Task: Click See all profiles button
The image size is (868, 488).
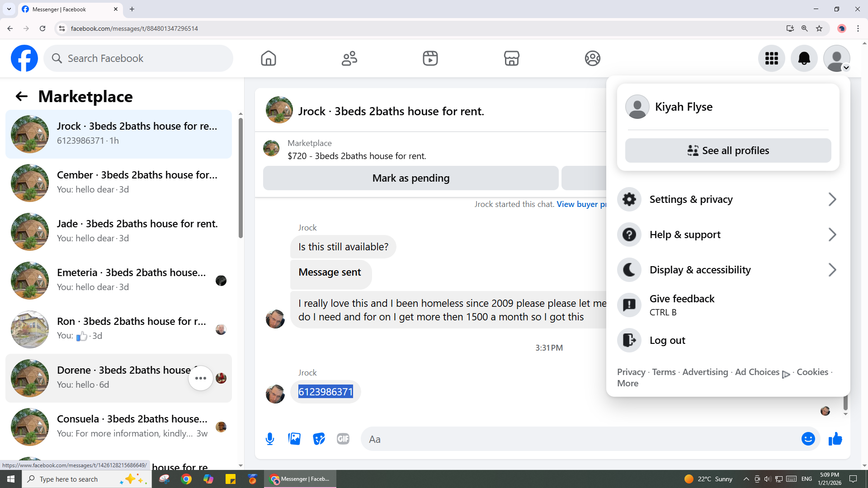Action: click(x=728, y=150)
